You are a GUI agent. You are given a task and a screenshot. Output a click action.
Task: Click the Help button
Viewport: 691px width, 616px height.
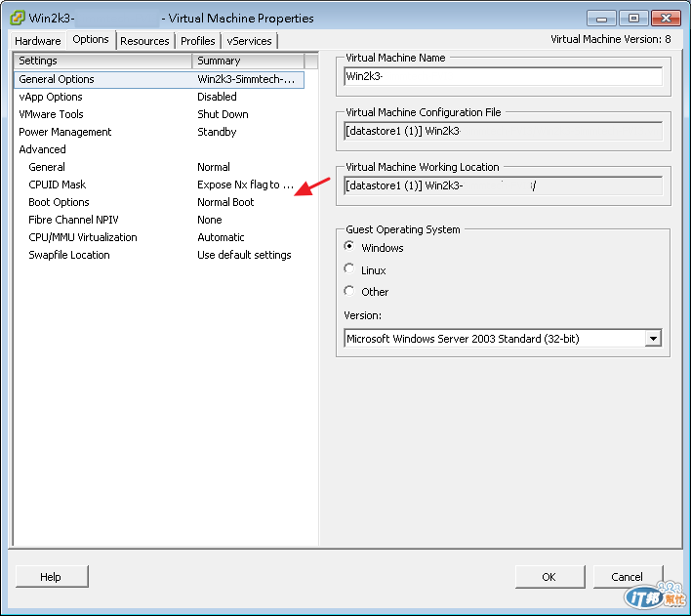point(52,577)
